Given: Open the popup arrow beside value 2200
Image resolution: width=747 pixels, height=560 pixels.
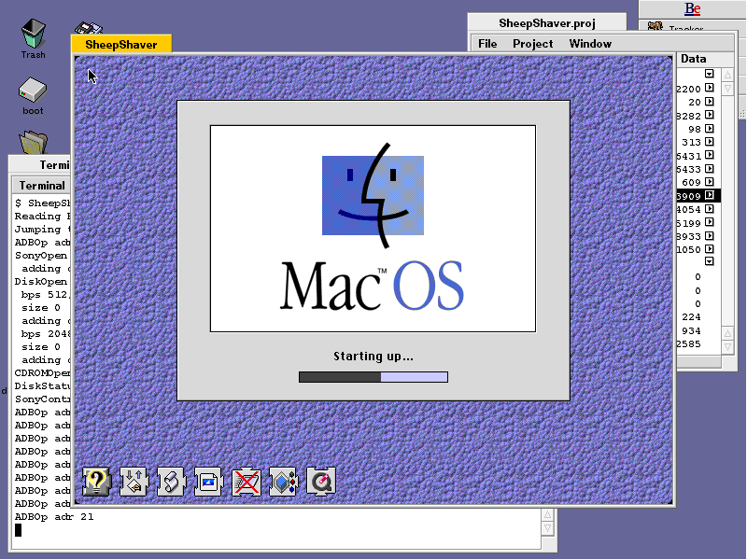Looking at the screenshot, I should coord(710,89).
